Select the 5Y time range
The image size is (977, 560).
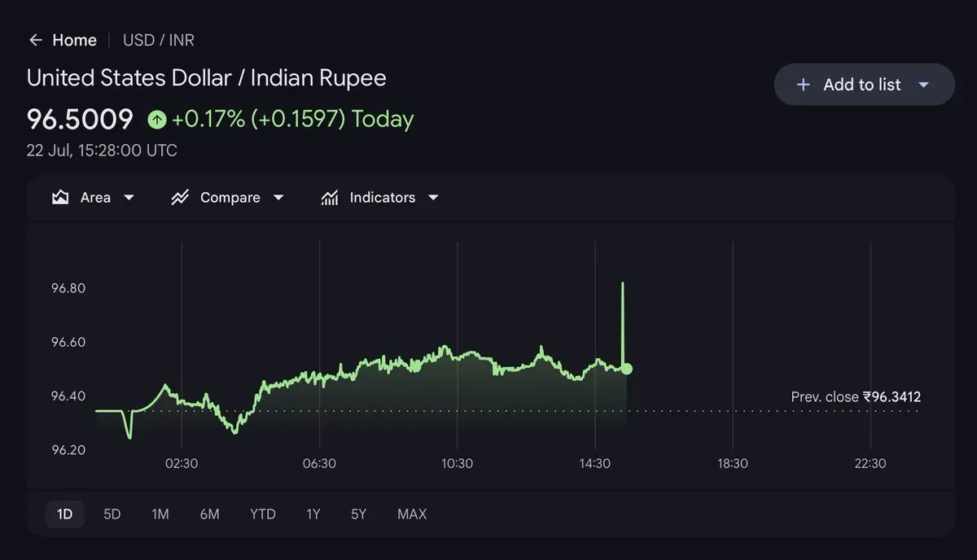coord(359,514)
